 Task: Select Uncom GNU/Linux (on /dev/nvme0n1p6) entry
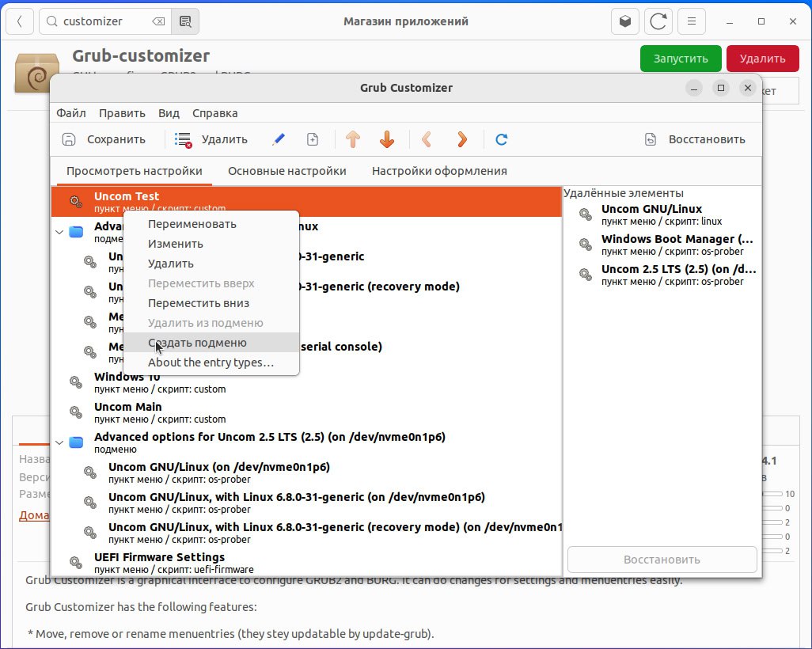306,473
